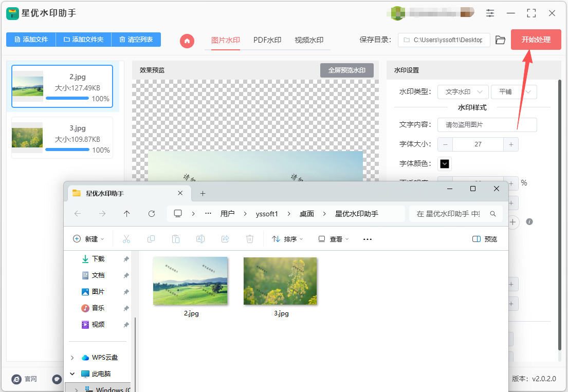Open the 平铺 layout dropdown
Image resolution: width=568 pixels, height=392 pixels.
pos(514,92)
